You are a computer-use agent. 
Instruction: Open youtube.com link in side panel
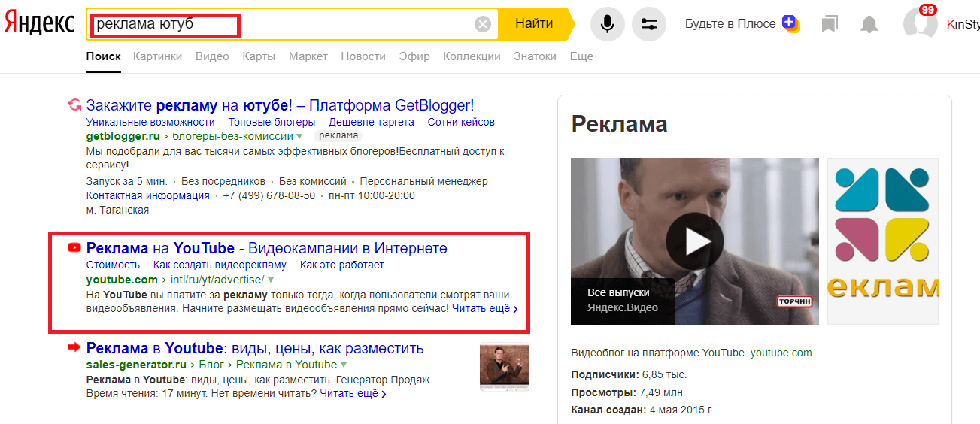[x=781, y=353]
